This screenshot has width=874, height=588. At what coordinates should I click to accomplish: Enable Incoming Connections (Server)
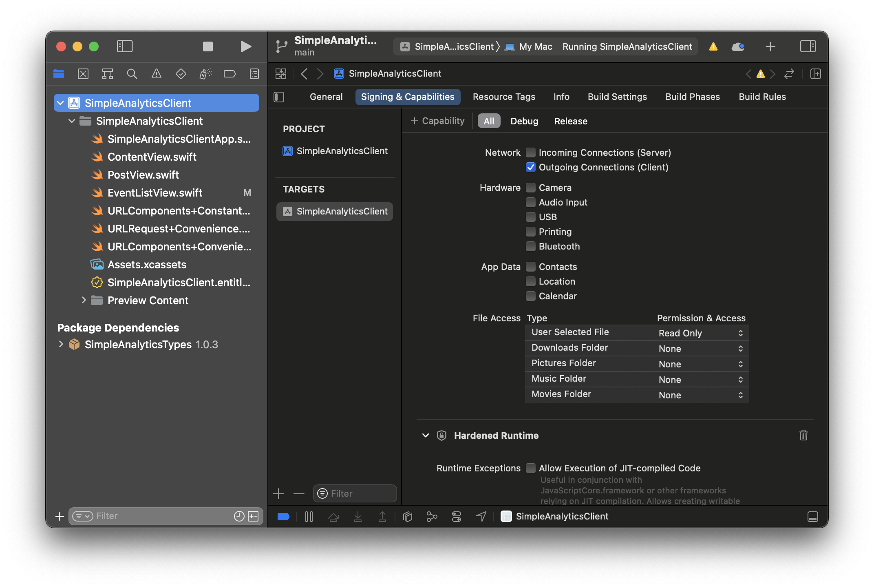530,153
